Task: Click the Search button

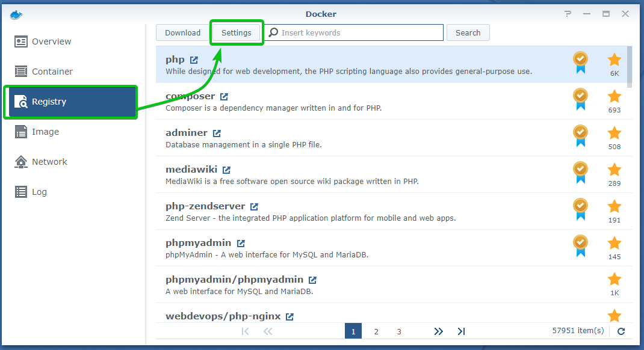Action: coord(468,33)
